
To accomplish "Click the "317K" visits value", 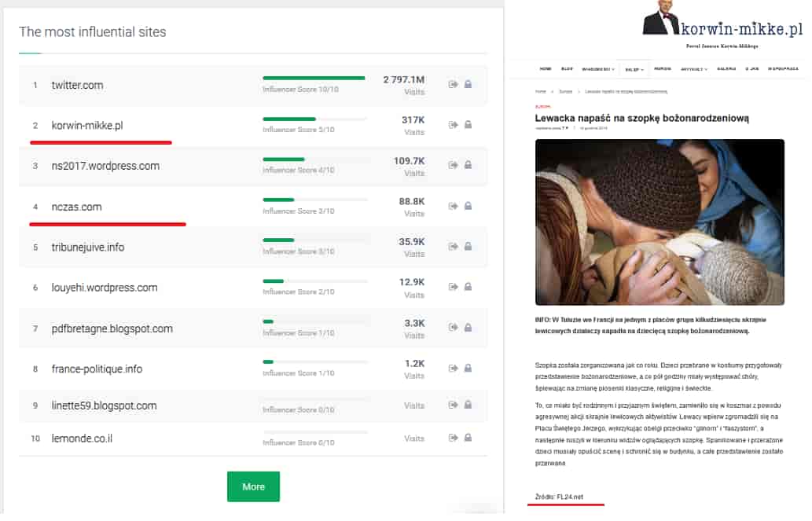I will click(413, 119).
